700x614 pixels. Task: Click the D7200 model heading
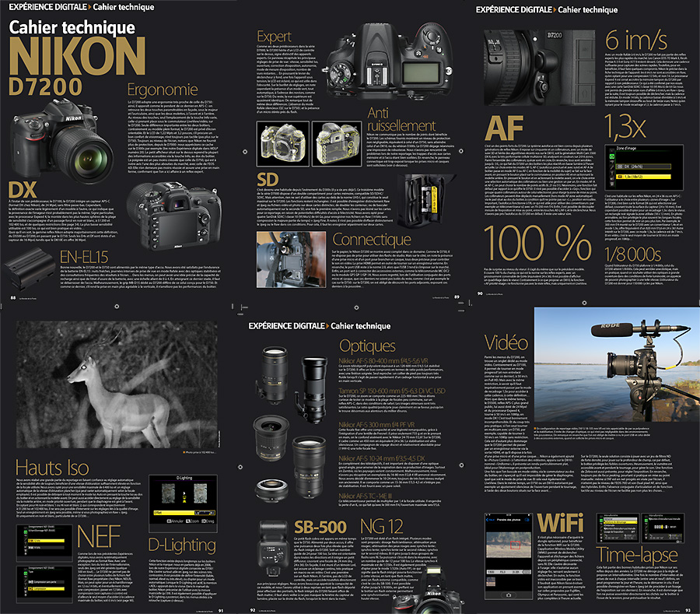[x=46, y=87]
